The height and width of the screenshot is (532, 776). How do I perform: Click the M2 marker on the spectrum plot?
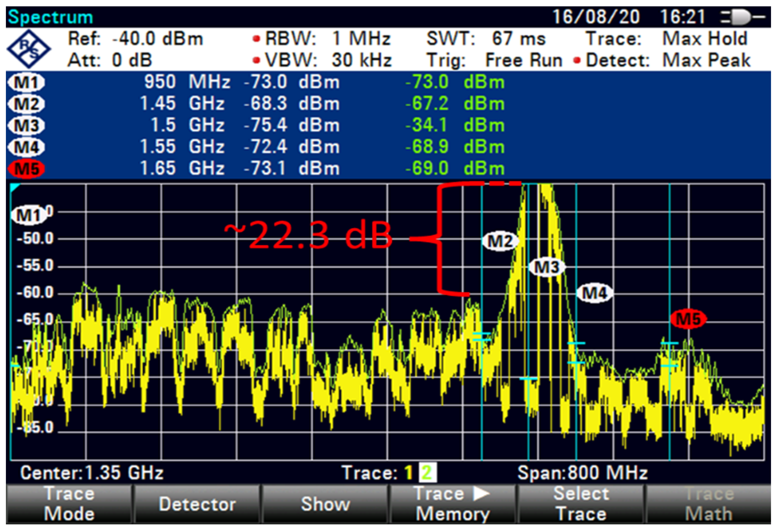coord(500,241)
